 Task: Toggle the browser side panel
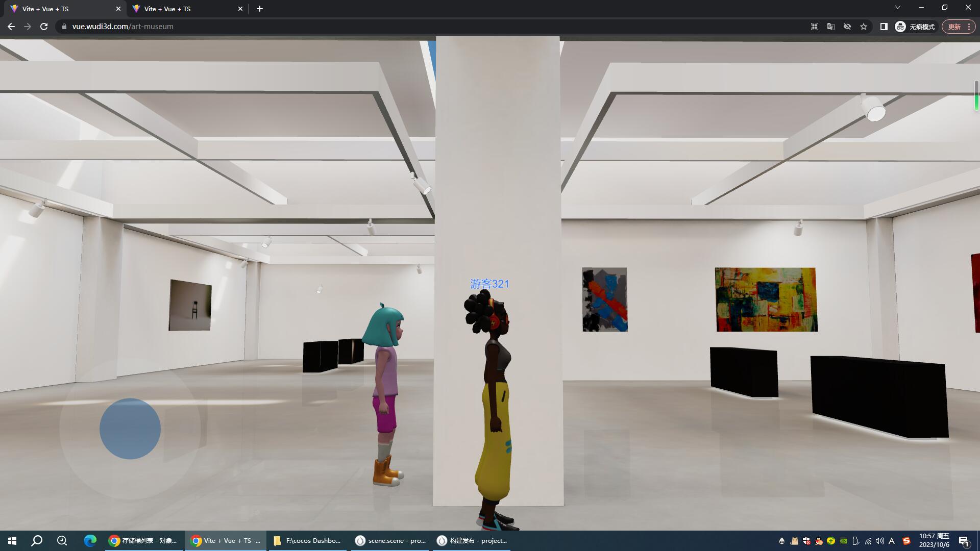pyautogui.click(x=884, y=27)
